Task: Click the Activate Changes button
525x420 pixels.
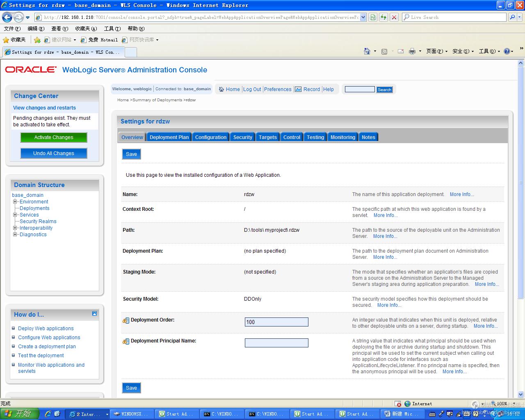Action: pyautogui.click(x=54, y=137)
